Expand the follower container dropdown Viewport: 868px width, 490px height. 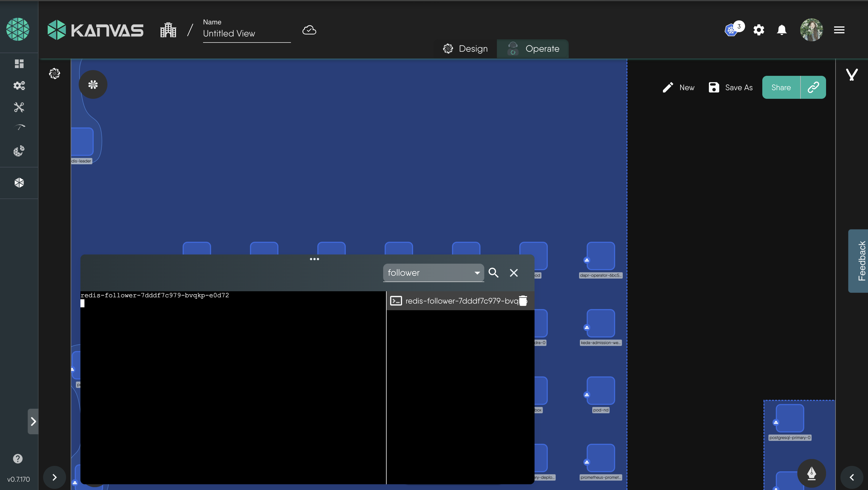[476, 272]
